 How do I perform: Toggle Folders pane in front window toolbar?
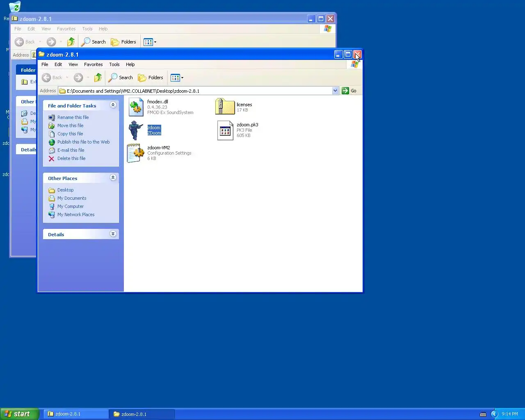point(151,78)
